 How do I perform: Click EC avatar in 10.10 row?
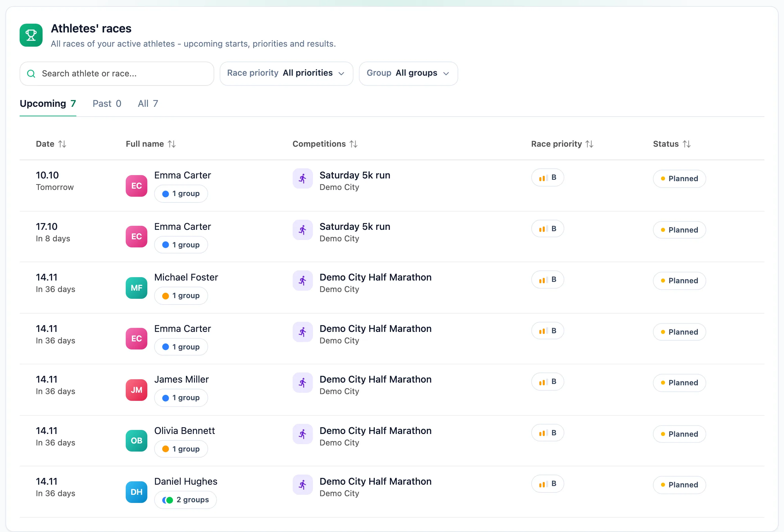pos(137,186)
